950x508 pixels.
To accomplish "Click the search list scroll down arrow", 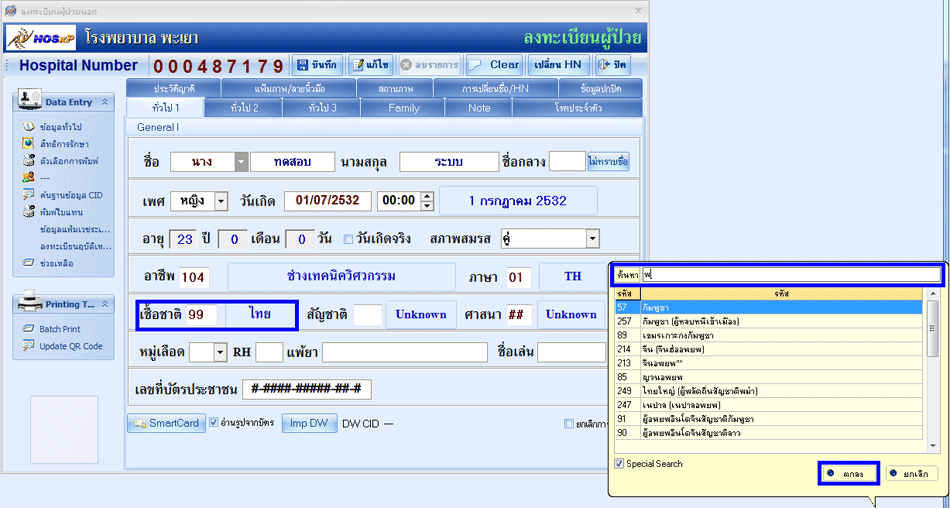I will pos(933,446).
